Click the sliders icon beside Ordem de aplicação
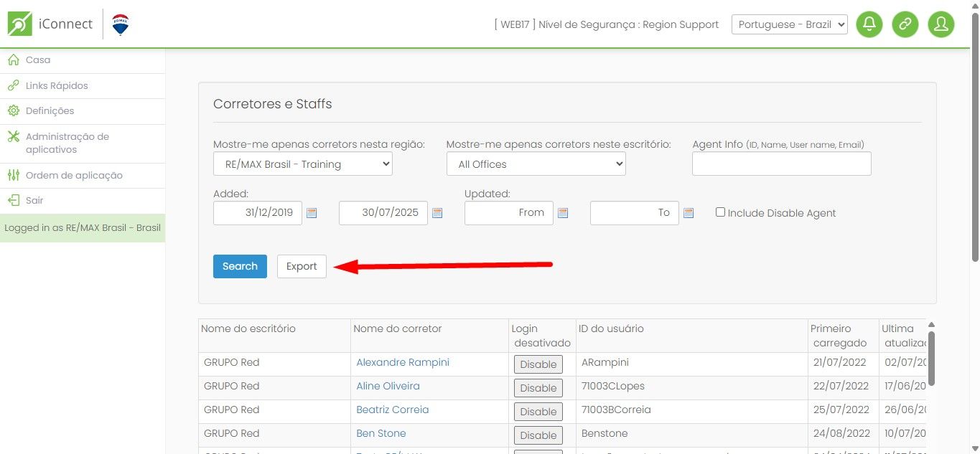The image size is (980, 454). point(13,175)
